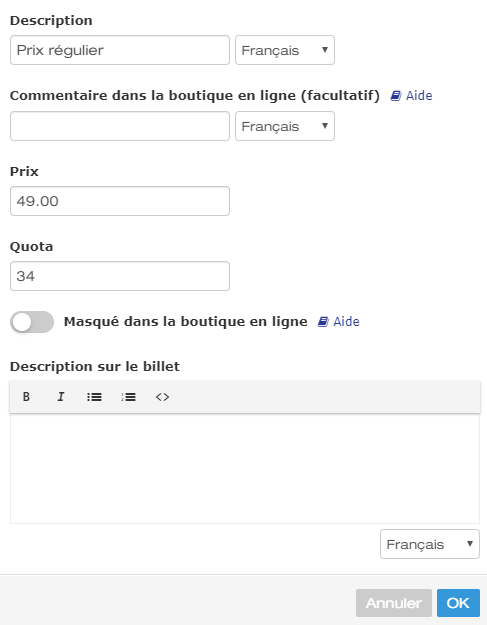The image size is (487, 625).
Task: Switch to code view in the editor
Action: [162, 397]
